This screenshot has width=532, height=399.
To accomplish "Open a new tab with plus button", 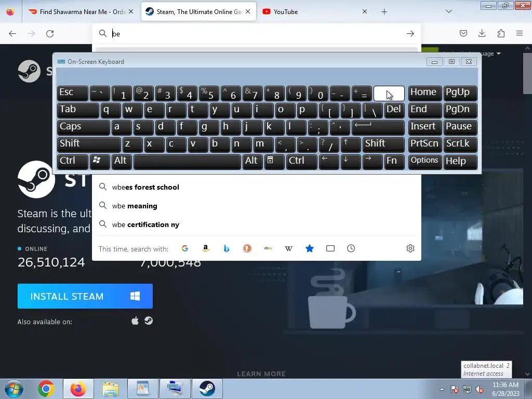I will [384, 11].
